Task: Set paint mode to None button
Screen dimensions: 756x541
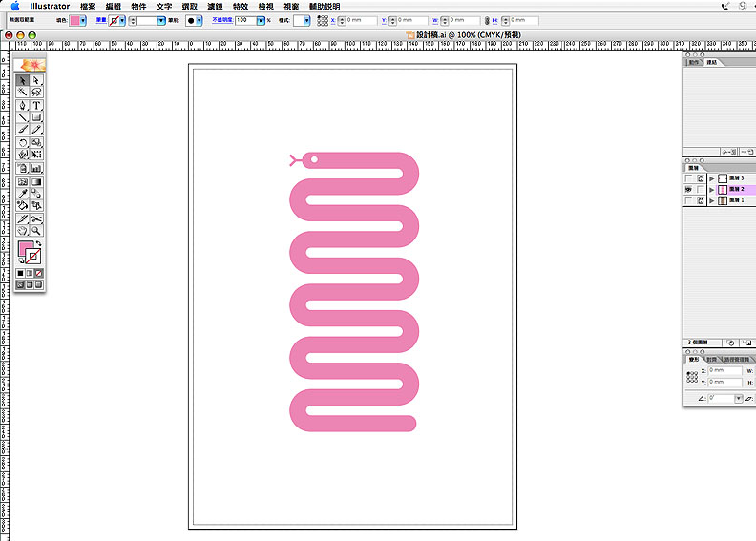Action: point(38,273)
